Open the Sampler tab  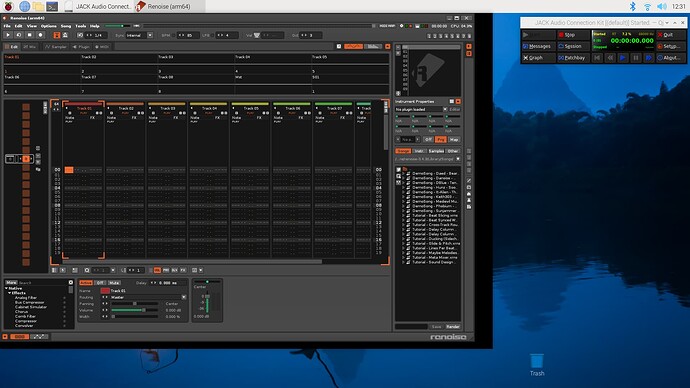pyautogui.click(x=56, y=47)
